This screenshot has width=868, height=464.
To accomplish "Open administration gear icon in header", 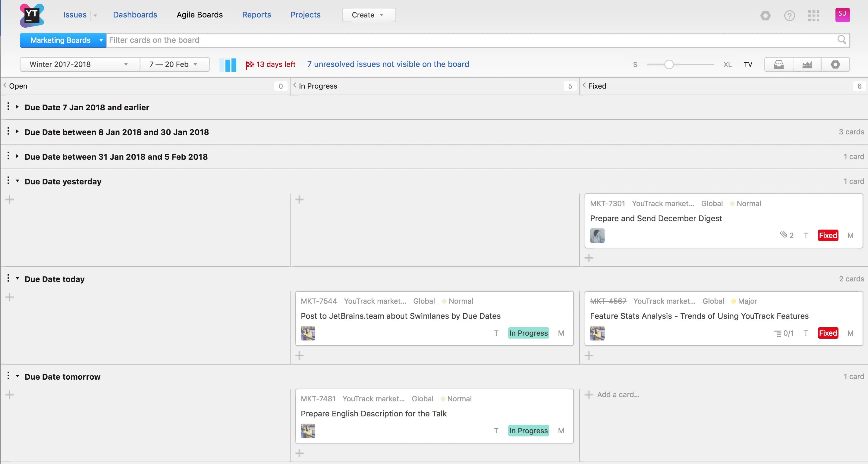I will [765, 15].
